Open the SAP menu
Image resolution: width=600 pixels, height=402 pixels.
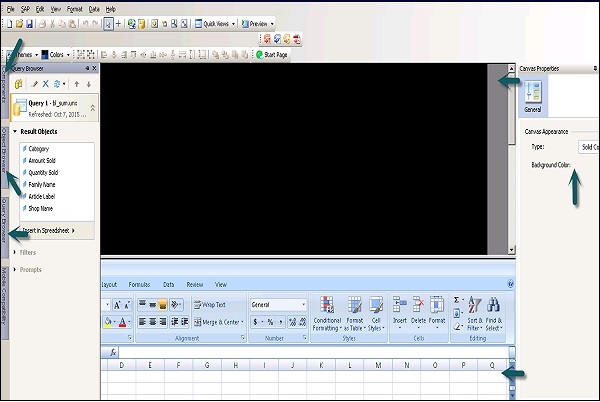[25, 9]
